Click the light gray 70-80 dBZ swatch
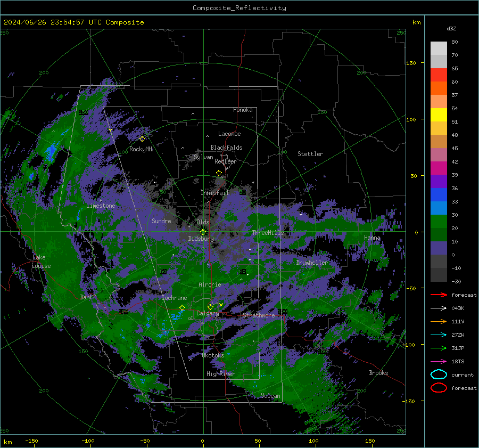This screenshot has width=479, height=448. coord(439,48)
